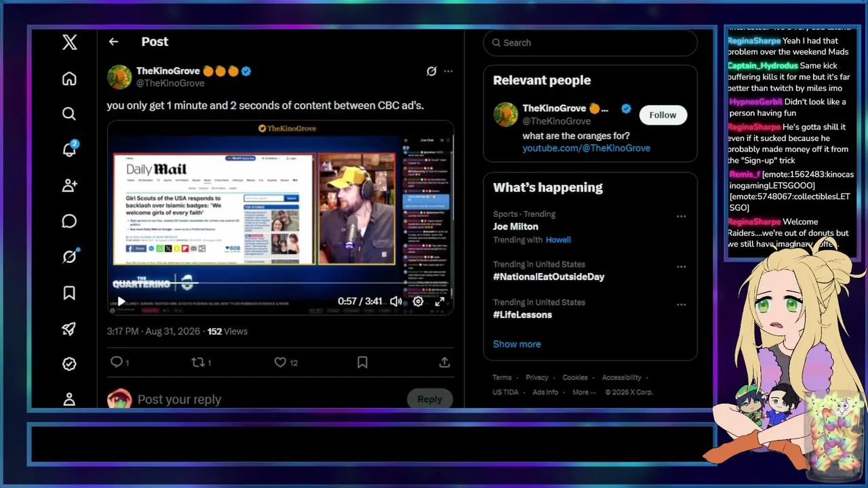This screenshot has height=488, width=868.
Task: Open Notifications bell icon
Action: point(69,149)
